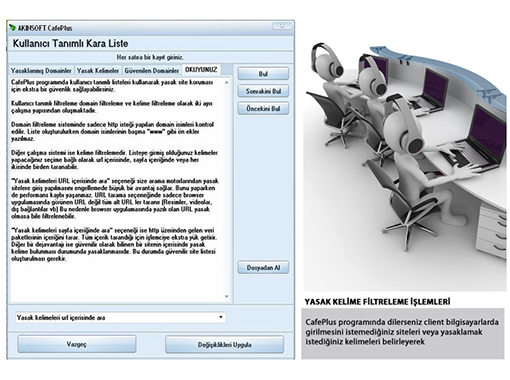
Task: Click the YASAK KELİME FİLTRELEME İŞLEMLERİ heading
Action: click(x=377, y=302)
